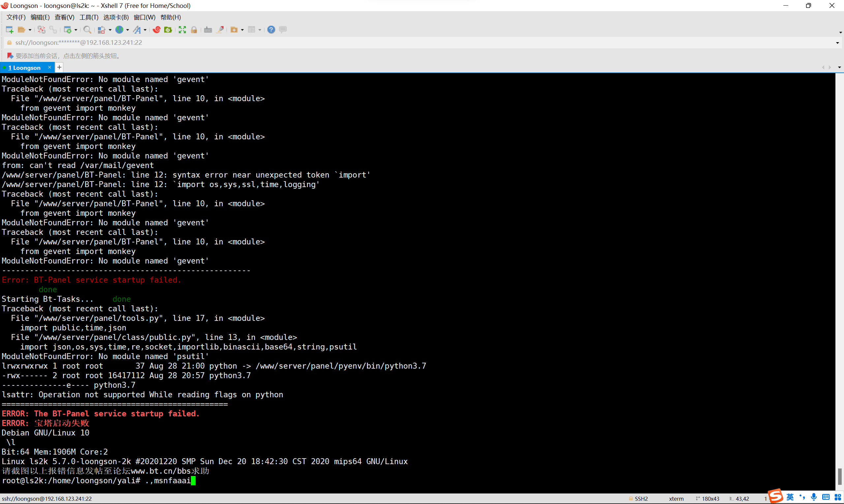Click the 43,42 cursor position indicator
This screenshot has width=844, height=504.
pos(739,499)
